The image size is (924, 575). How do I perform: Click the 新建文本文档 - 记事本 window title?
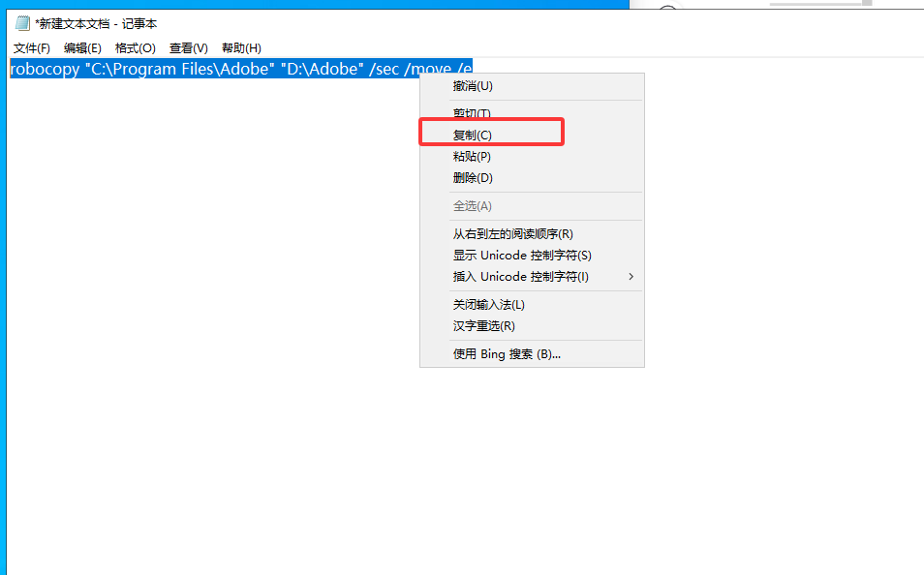[x=96, y=24]
